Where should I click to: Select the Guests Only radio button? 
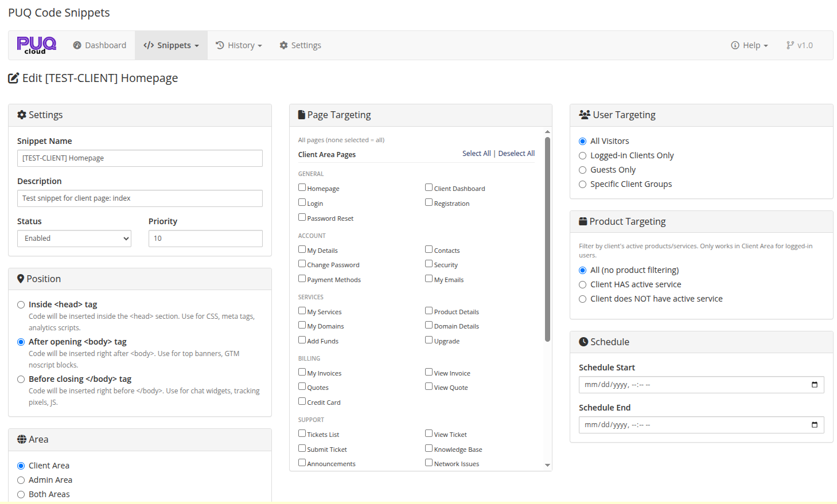click(582, 170)
